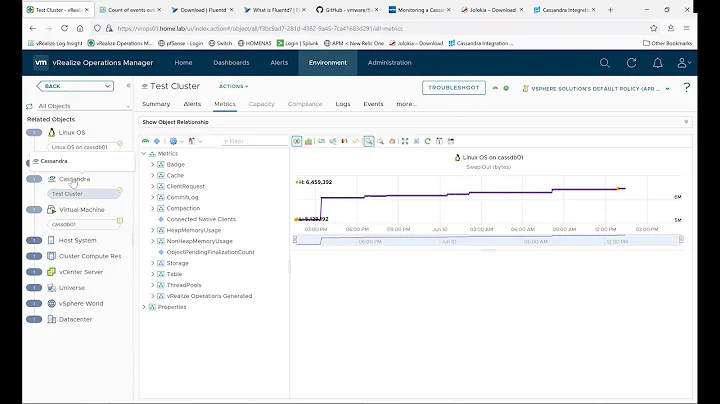The image size is (720, 404).
Task: Expand the ClientRequest metrics group
Action: pos(152,186)
